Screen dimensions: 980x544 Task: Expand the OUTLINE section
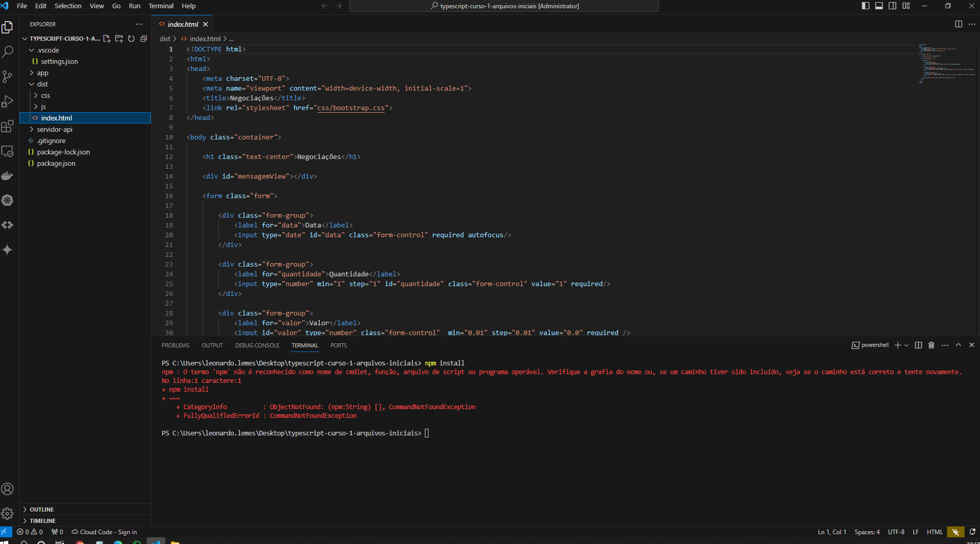tap(85, 510)
